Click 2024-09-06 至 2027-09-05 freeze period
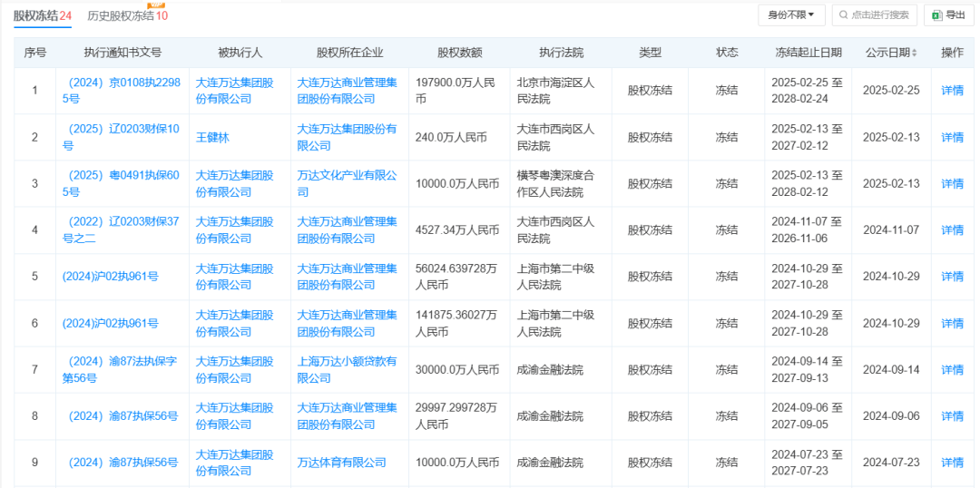The width and height of the screenshot is (980, 488). 807,416
